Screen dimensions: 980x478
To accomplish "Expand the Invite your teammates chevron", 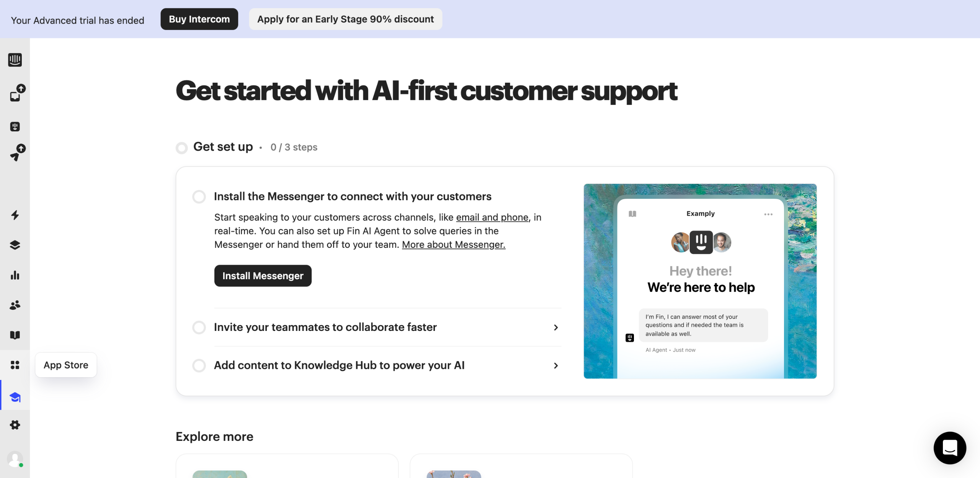I will click(556, 327).
